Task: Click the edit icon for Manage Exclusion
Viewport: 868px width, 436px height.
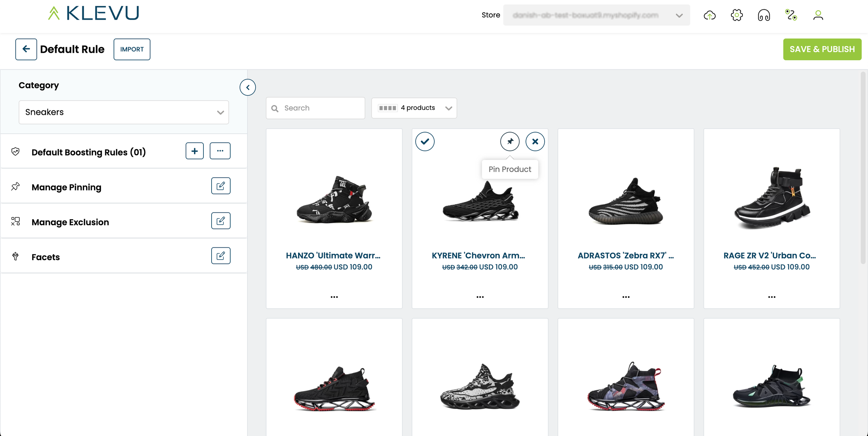Action: tap(221, 221)
